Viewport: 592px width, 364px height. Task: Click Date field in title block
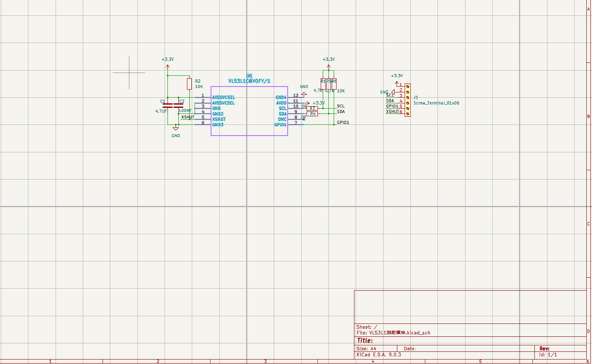410,349
